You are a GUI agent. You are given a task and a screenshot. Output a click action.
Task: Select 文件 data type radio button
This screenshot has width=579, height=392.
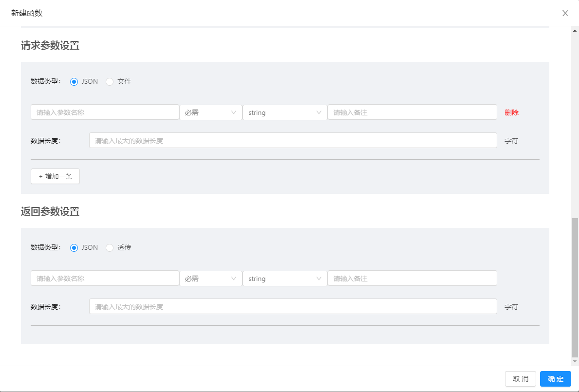coord(110,82)
